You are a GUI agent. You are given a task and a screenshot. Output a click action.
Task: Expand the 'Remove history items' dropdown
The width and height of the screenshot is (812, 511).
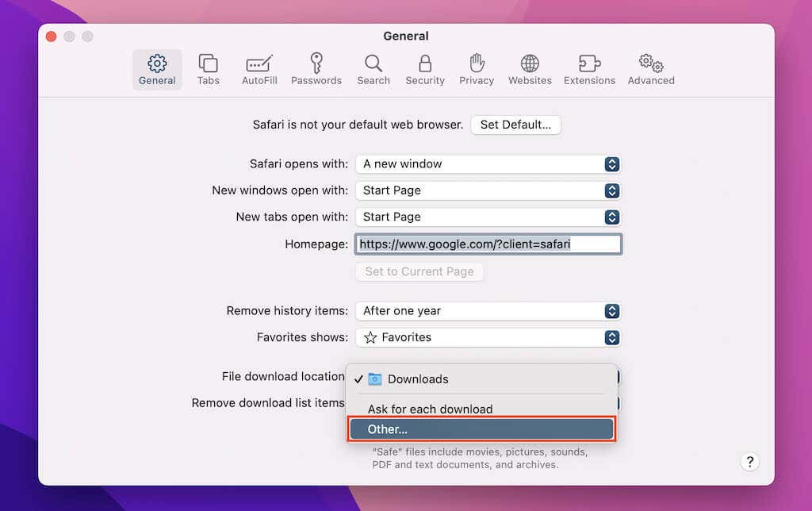point(488,311)
